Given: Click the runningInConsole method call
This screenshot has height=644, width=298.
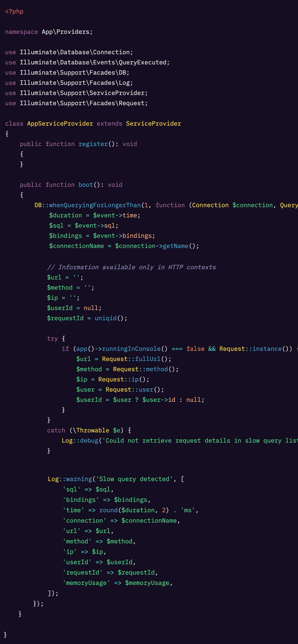Looking at the screenshot, I should [x=131, y=349].
